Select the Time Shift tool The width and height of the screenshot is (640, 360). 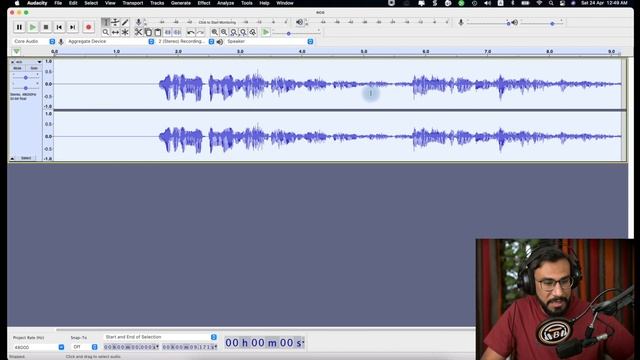(116, 32)
